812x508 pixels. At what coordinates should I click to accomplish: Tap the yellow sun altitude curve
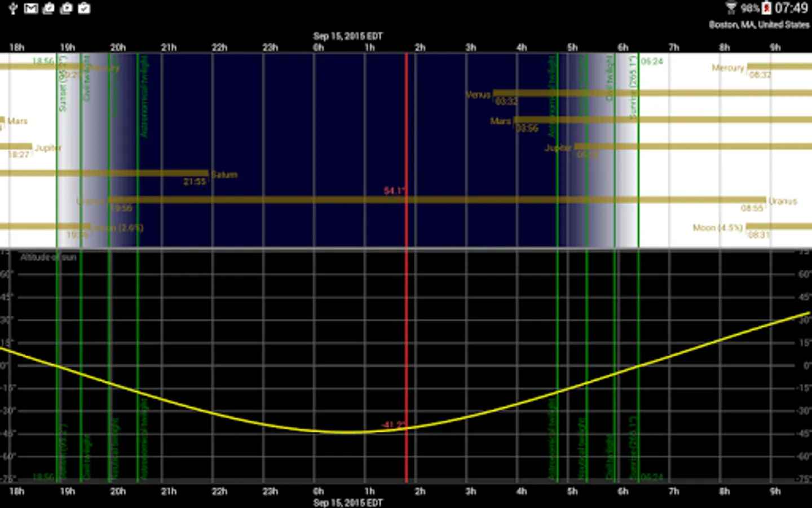tap(350, 432)
